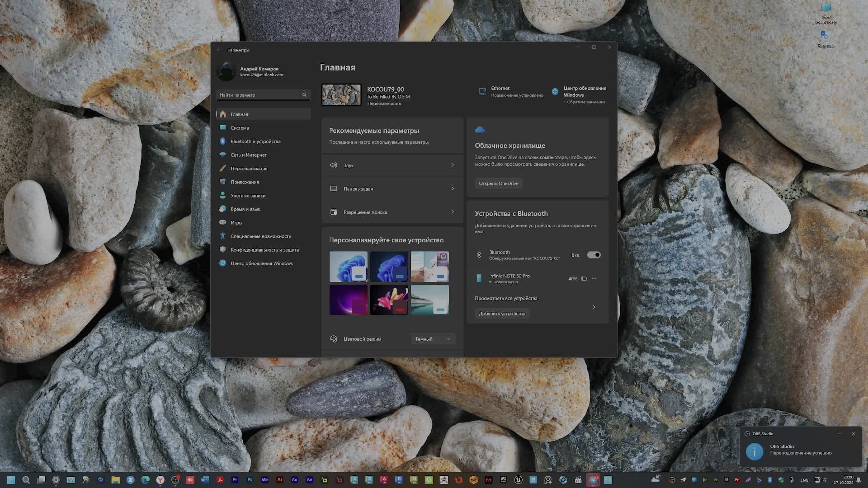Select Приложения in the sidebar

pos(264,182)
